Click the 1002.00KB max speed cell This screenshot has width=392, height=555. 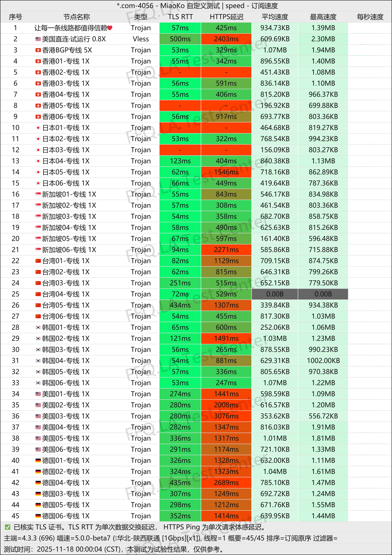pyautogui.click(x=323, y=361)
